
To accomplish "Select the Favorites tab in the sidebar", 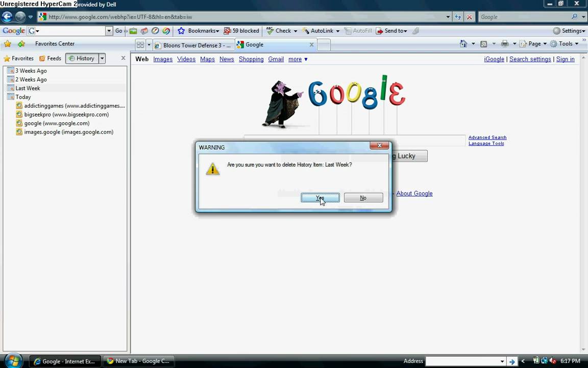I will (18, 58).
